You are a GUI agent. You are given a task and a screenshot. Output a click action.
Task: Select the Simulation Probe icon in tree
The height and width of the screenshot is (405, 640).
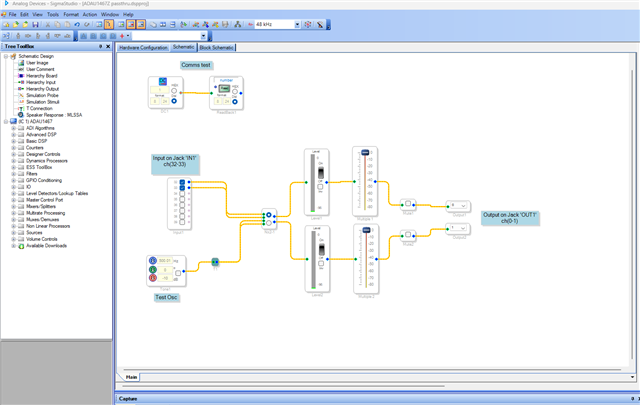(x=21, y=96)
